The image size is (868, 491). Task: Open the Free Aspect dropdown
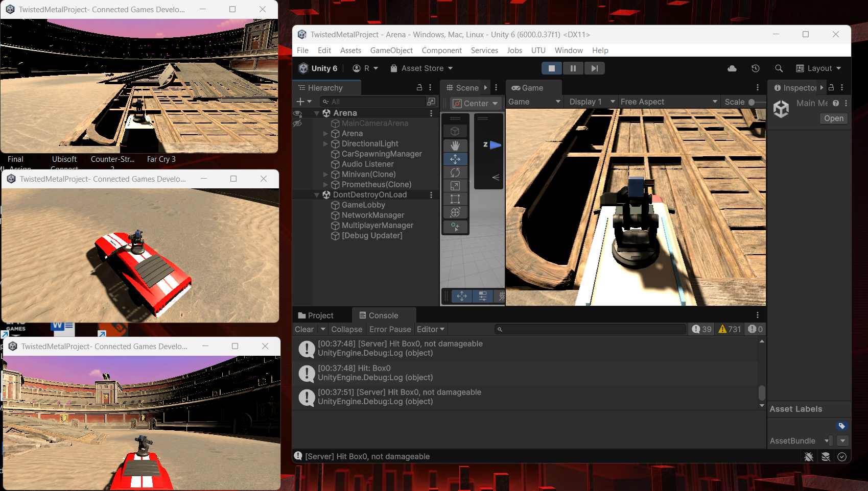coord(668,102)
